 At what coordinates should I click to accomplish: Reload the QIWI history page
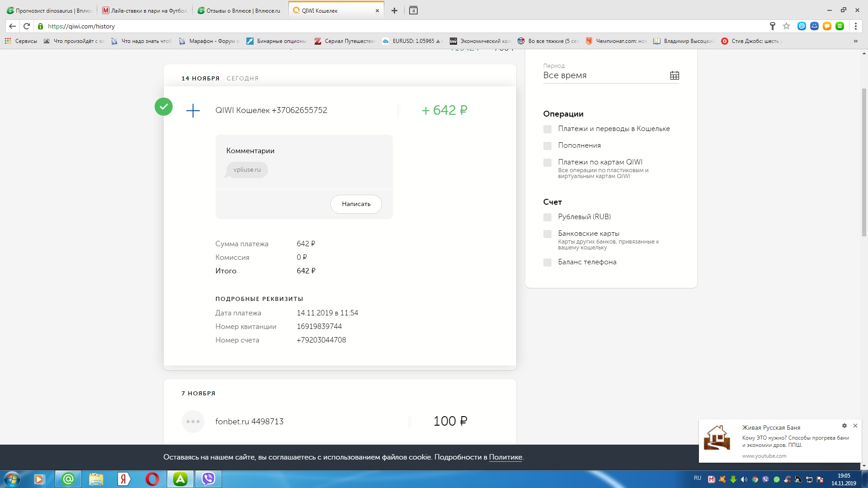27,26
